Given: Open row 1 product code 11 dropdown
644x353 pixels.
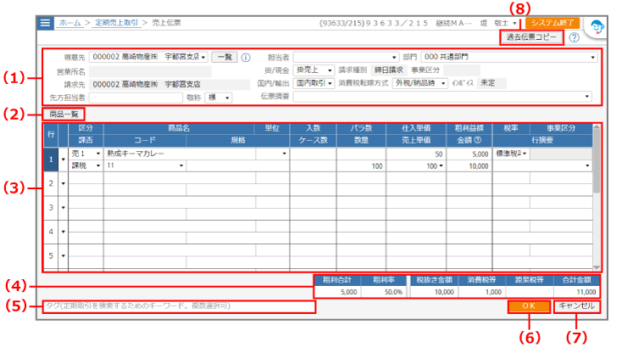Looking at the screenshot, I should pyautogui.click(x=181, y=165).
